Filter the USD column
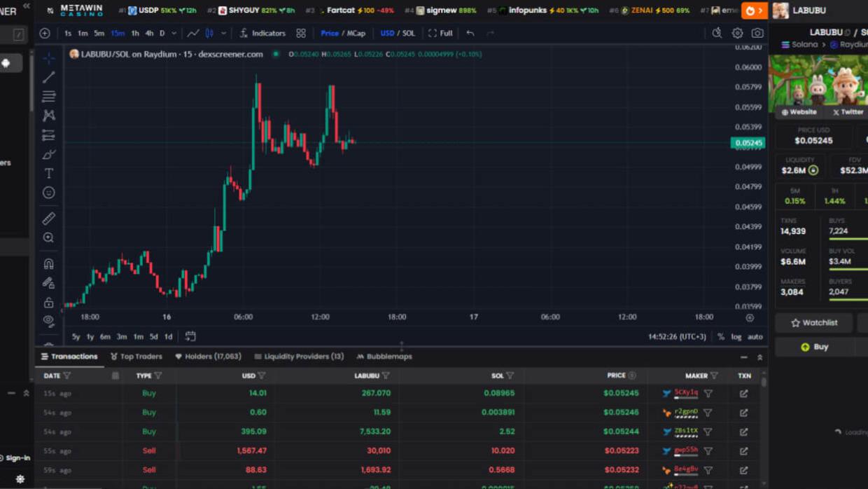The height and width of the screenshot is (489, 868). tap(262, 376)
